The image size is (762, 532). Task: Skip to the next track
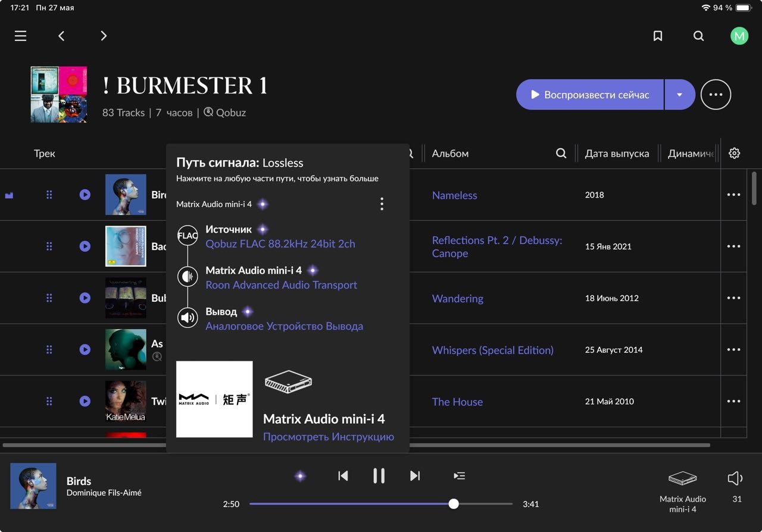(415, 475)
